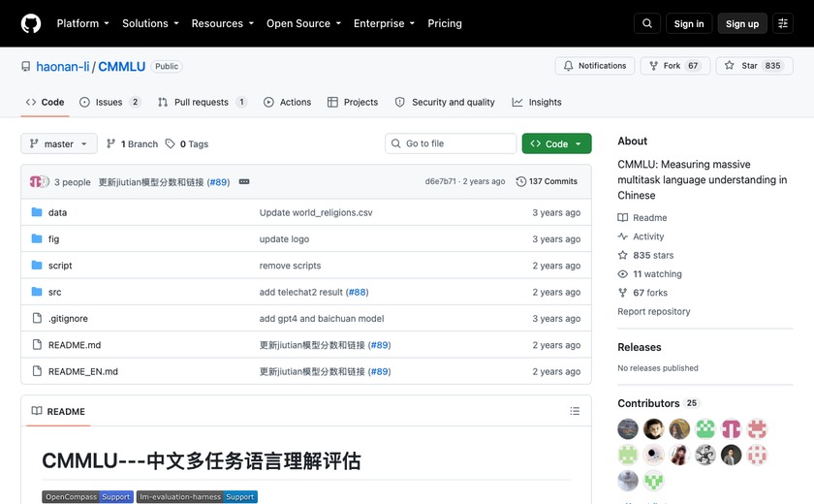
Task: Switch to Security and quality tab
Action: [x=445, y=102]
